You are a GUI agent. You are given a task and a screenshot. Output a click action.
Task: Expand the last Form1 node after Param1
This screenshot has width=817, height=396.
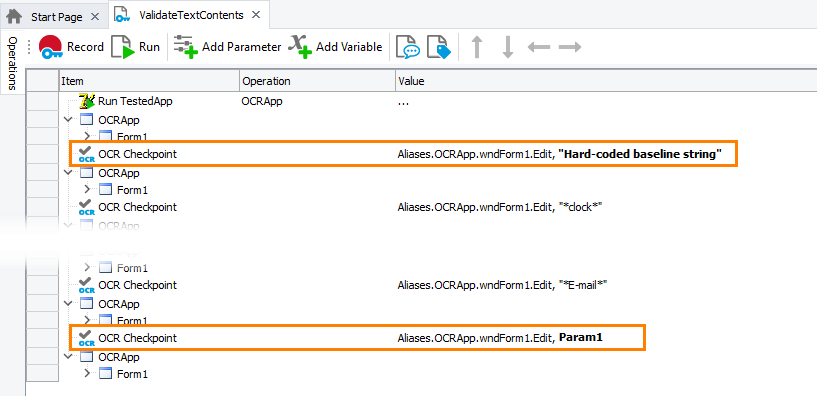pyautogui.click(x=88, y=374)
